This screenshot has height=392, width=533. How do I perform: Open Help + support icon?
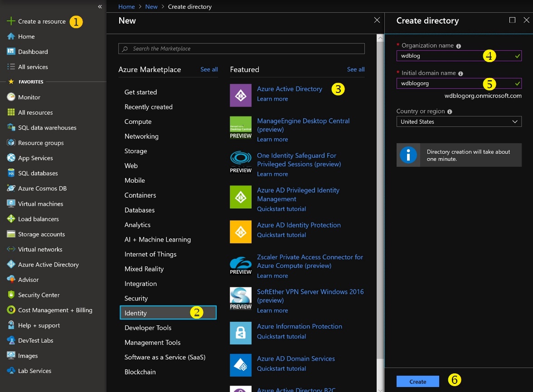[11, 325]
